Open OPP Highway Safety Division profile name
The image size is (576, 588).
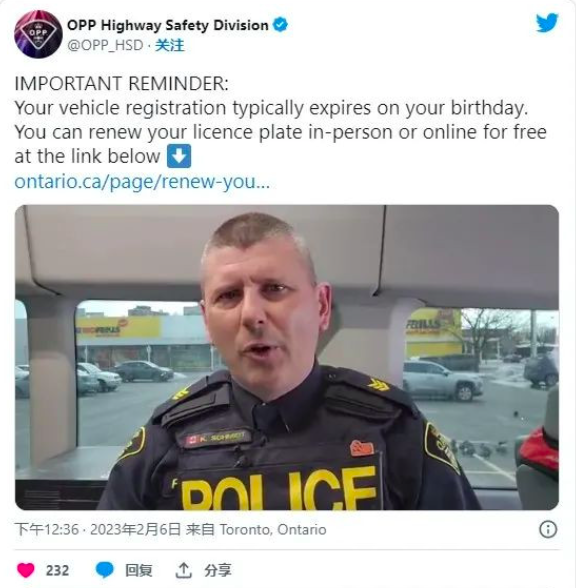[168, 26]
